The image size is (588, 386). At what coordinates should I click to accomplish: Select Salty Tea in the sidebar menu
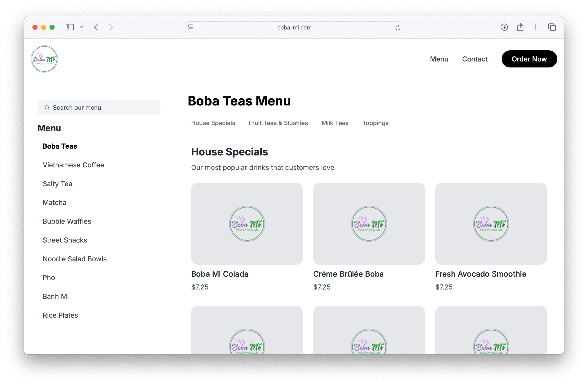[58, 184]
